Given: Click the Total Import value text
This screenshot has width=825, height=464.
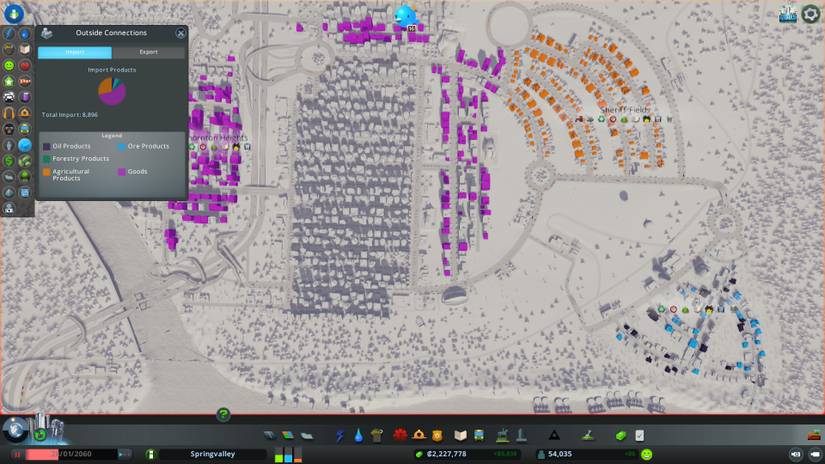Looking at the screenshot, I should 70,115.
